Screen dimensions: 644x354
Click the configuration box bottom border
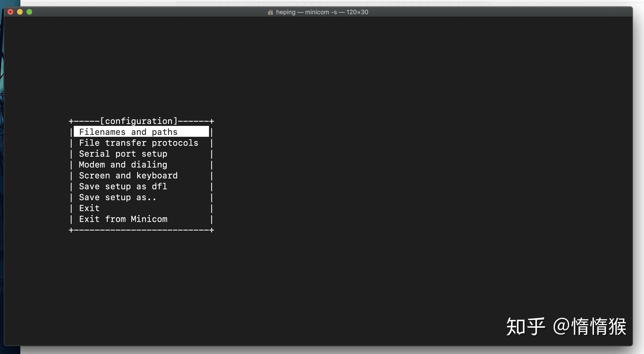coord(141,230)
